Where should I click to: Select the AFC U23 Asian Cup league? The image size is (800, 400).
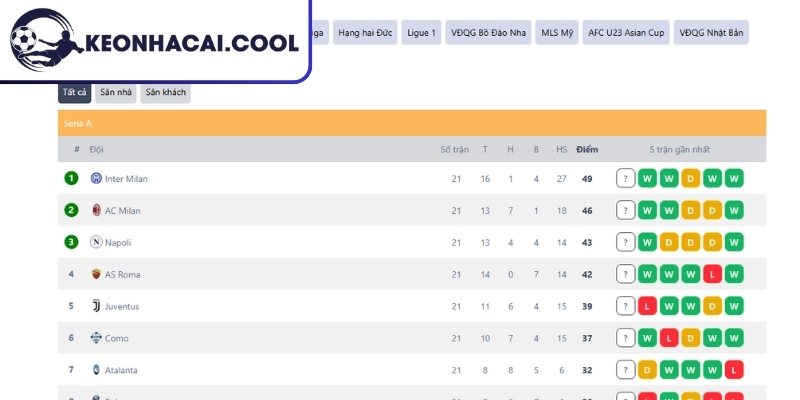(626, 33)
